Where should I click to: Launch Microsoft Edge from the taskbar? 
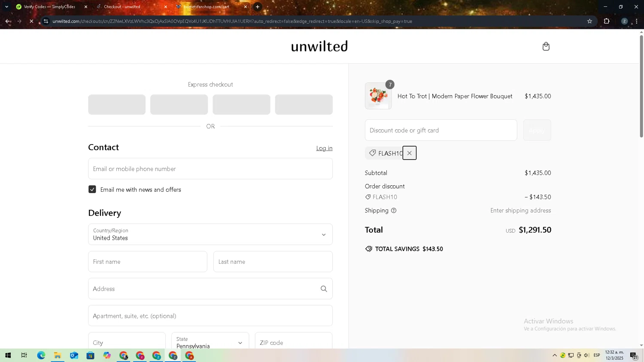pos(41,356)
